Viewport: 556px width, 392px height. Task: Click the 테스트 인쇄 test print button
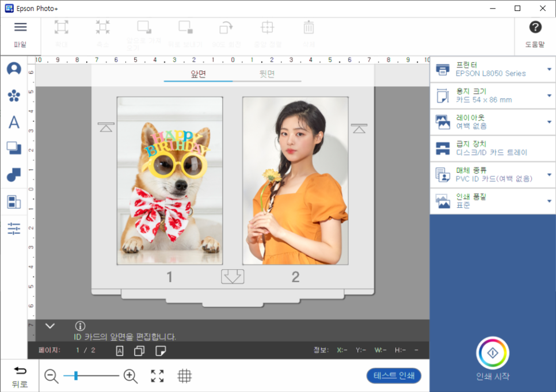394,376
